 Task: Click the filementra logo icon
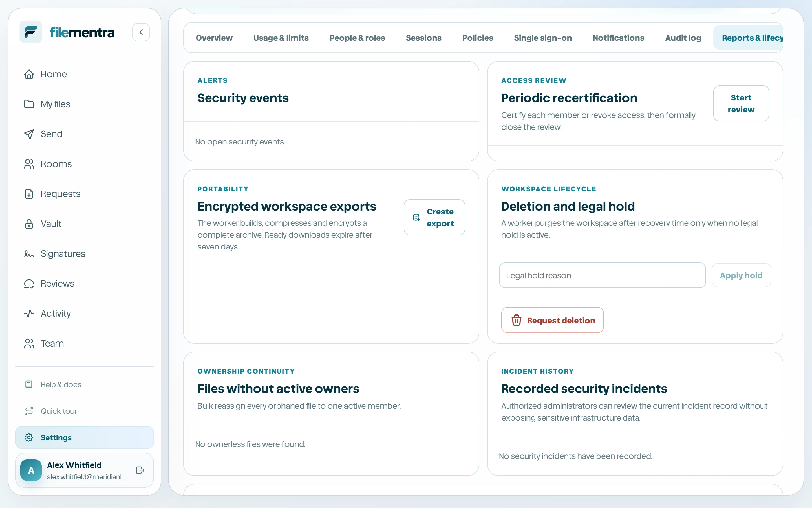click(30, 32)
